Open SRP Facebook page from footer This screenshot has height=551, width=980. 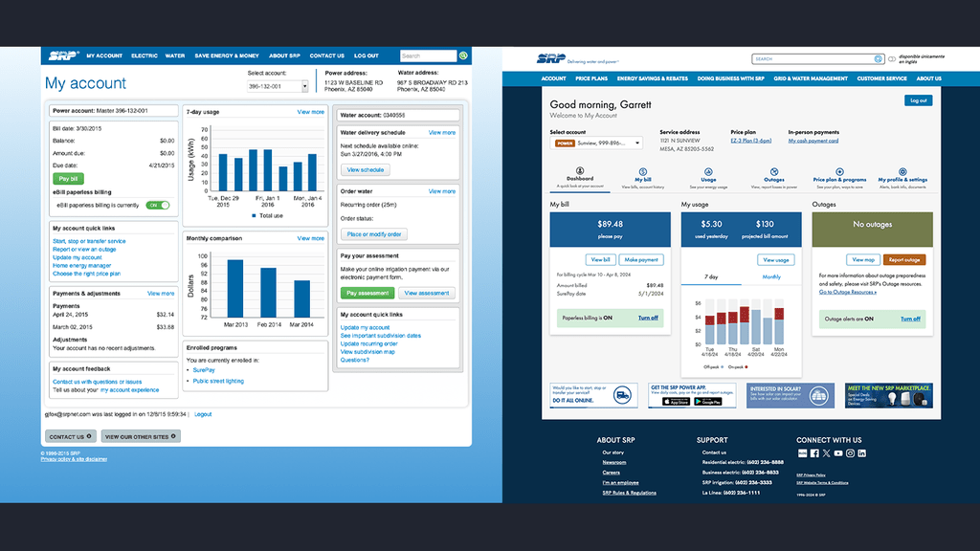pos(814,453)
